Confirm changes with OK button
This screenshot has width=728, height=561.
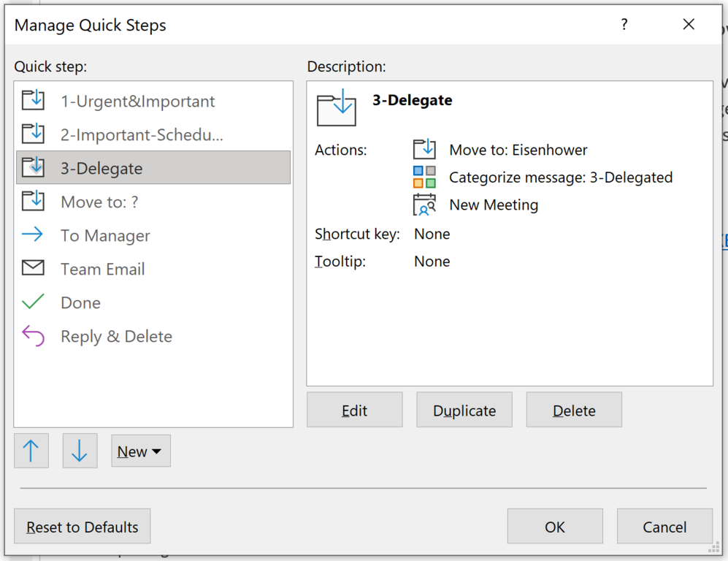555,527
